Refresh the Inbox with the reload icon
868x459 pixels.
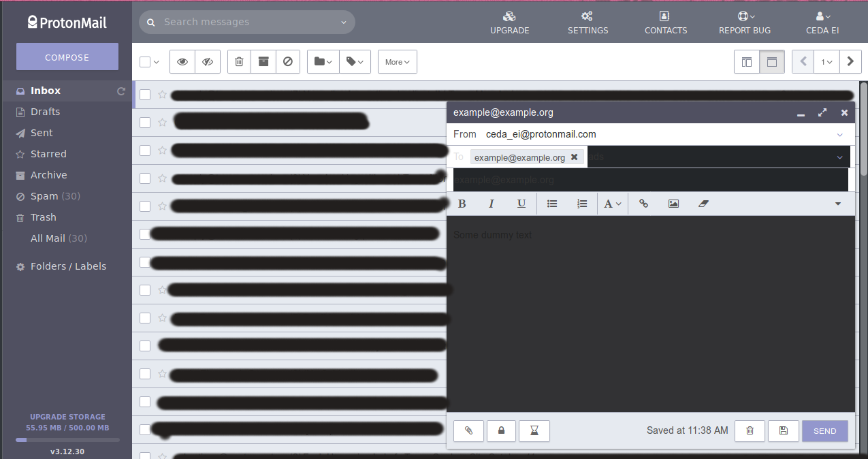[121, 91]
